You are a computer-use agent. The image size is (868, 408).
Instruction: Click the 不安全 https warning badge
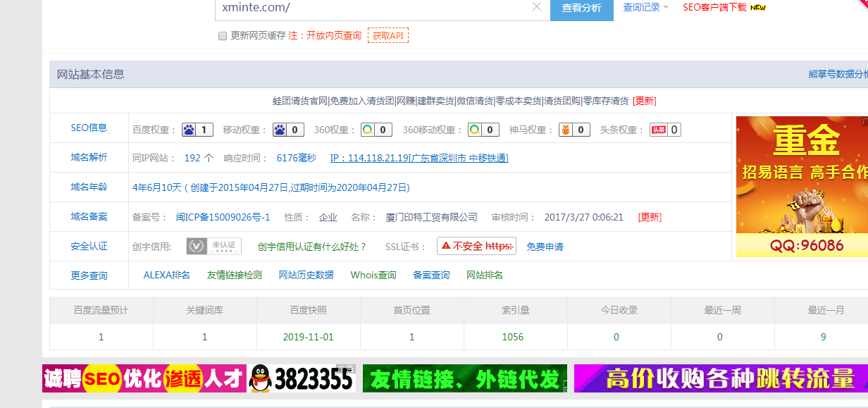[476, 247]
